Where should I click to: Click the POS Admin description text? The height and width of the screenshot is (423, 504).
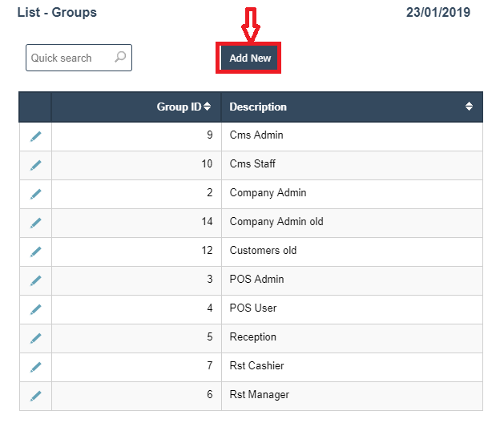(256, 280)
